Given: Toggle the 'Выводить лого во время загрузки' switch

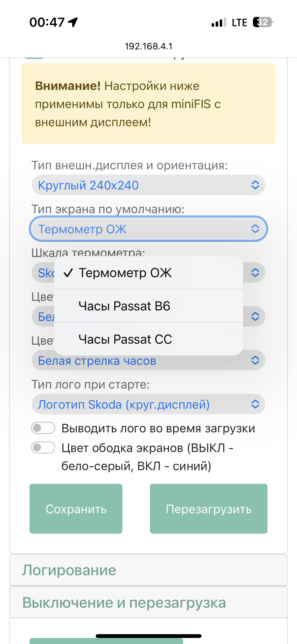Looking at the screenshot, I should (43, 428).
